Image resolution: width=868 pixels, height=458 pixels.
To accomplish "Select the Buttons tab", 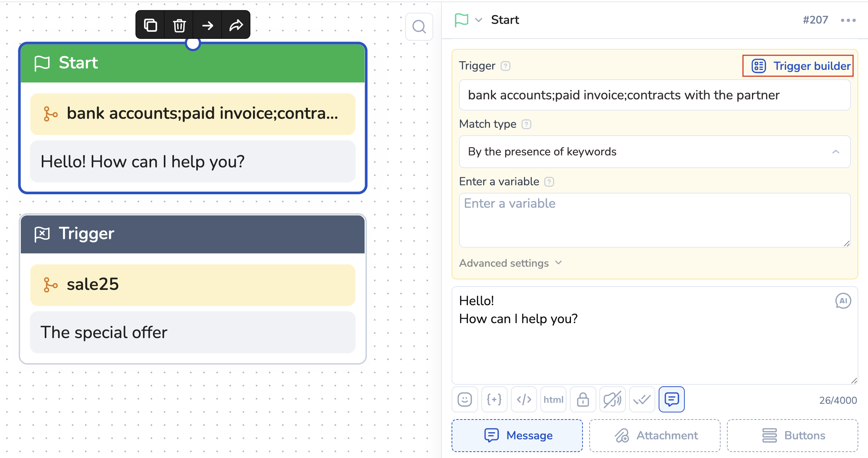I will (793, 435).
